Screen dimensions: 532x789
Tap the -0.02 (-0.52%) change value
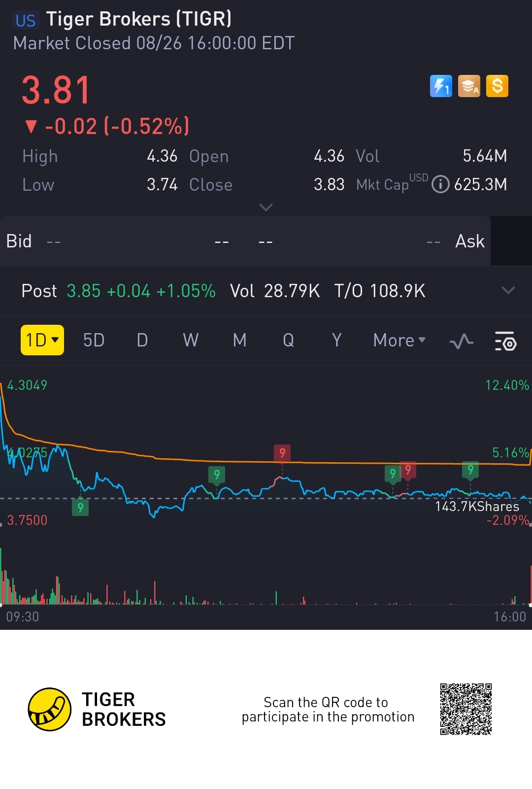point(117,126)
